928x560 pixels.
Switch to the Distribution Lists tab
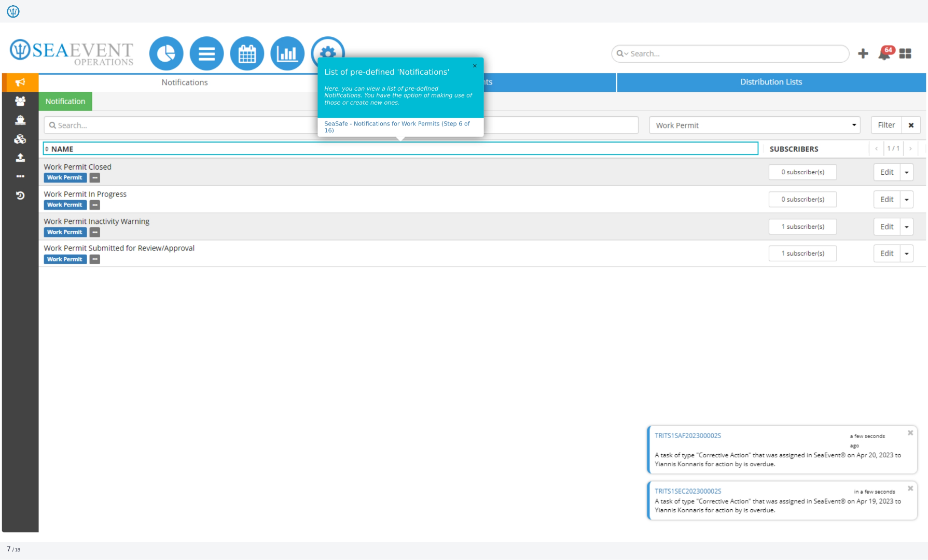coord(771,82)
